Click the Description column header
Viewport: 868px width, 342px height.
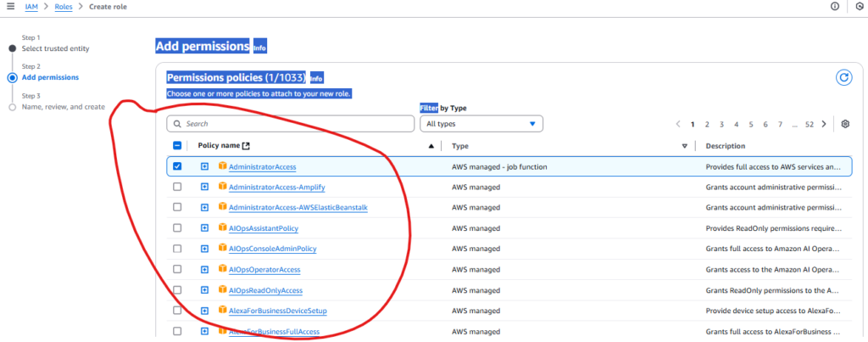coord(726,146)
